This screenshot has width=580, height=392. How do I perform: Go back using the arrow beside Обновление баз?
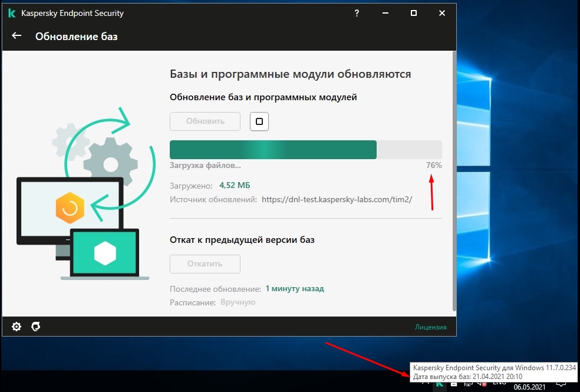click(x=17, y=36)
